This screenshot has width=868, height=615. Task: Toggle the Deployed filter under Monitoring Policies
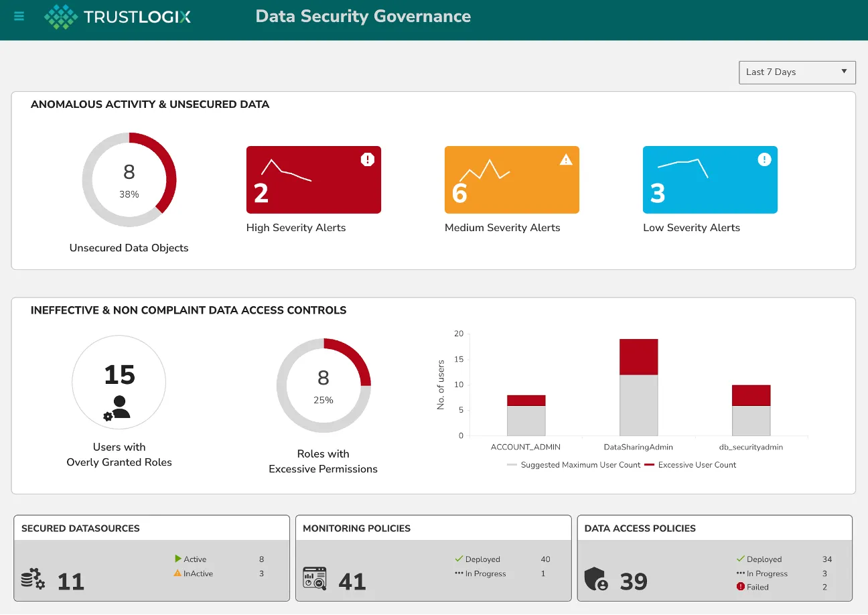(x=482, y=559)
